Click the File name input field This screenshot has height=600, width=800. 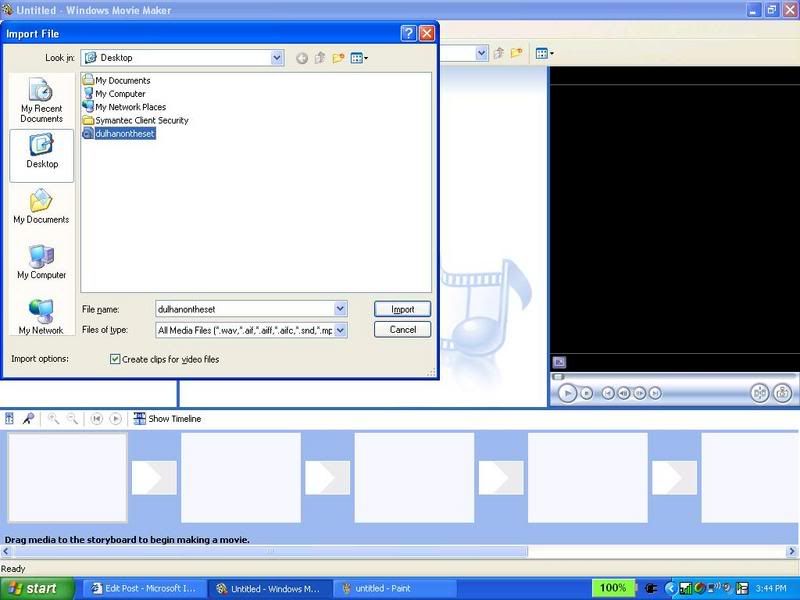(245, 309)
